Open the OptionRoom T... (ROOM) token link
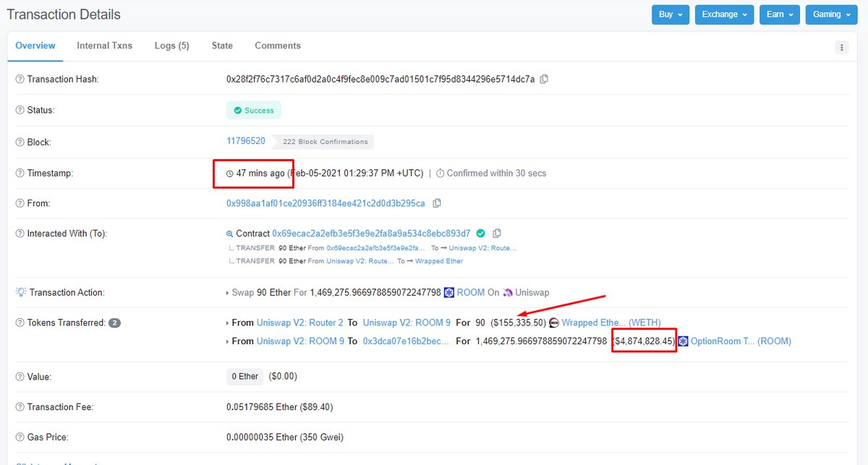The image size is (868, 465). pyautogui.click(x=741, y=341)
